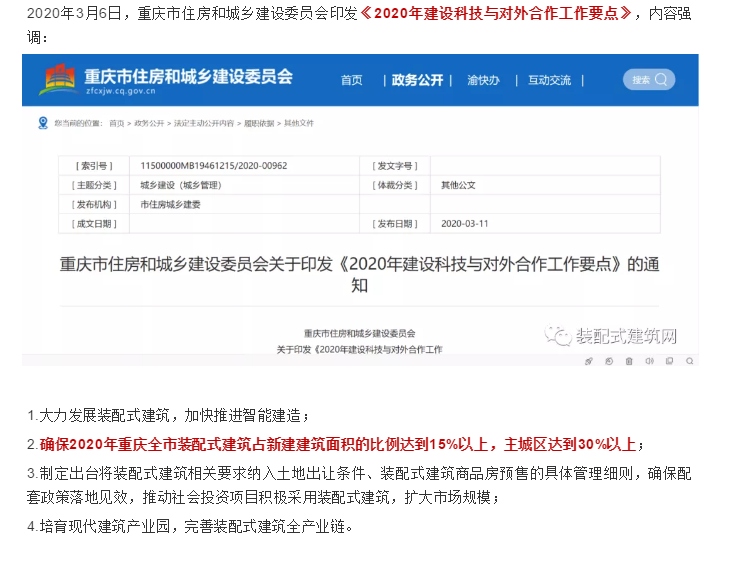Click the 发文字号 label cell
Viewport: 734px width, 561px height.
[x=395, y=166]
